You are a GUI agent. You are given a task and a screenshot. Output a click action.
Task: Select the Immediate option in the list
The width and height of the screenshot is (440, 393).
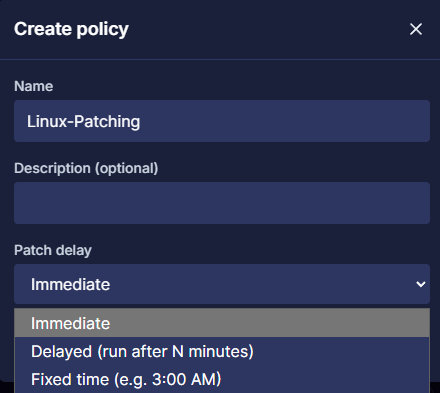pyautogui.click(x=222, y=323)
